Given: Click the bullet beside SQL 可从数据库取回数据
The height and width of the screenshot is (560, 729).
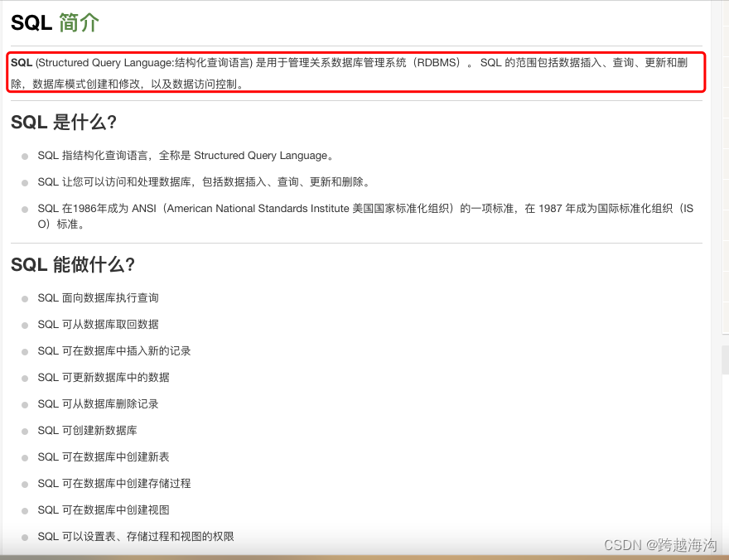Looking at the screenshot, I should [x=24, y=324].
